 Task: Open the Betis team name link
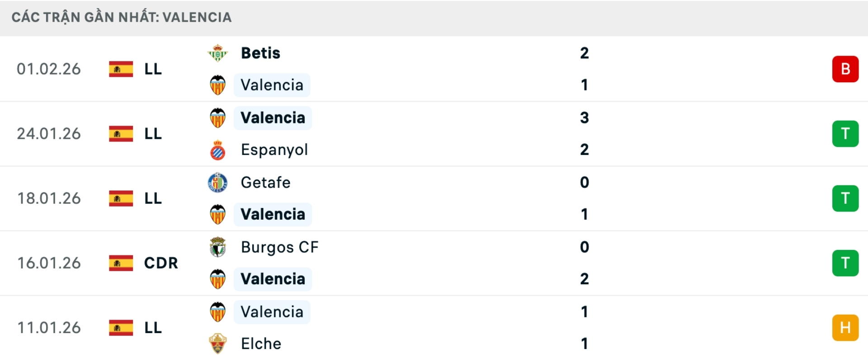(x=260, y=52)
